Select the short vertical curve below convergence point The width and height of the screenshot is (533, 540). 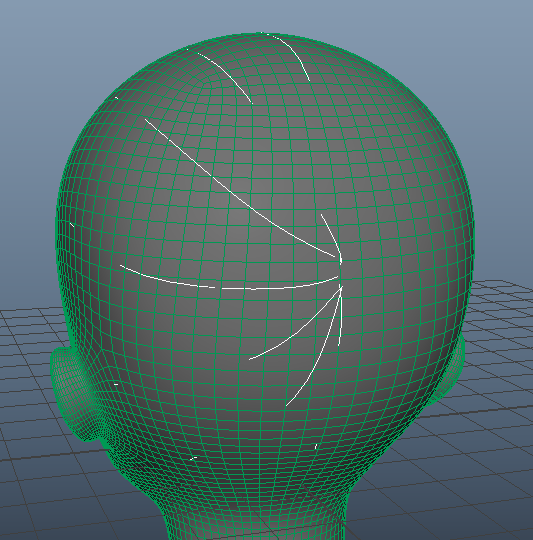click(x=341, y=315)
